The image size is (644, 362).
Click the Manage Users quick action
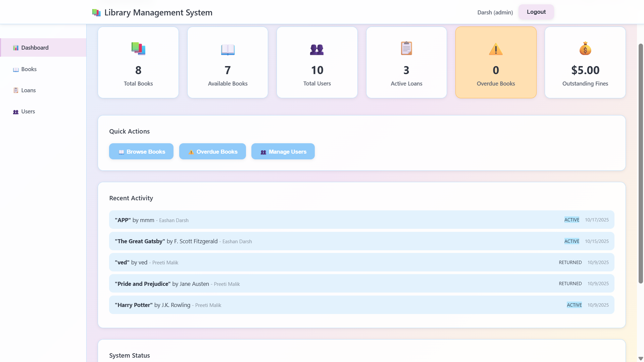[283, 152]
